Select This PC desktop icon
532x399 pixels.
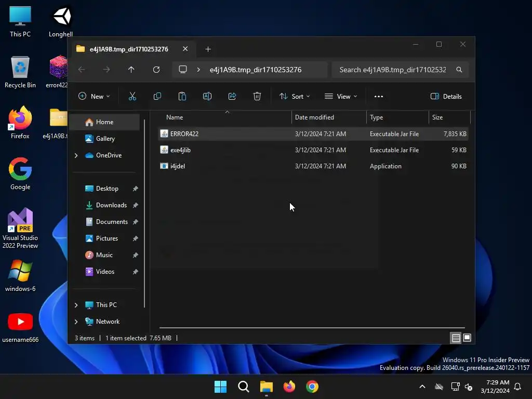20,21
